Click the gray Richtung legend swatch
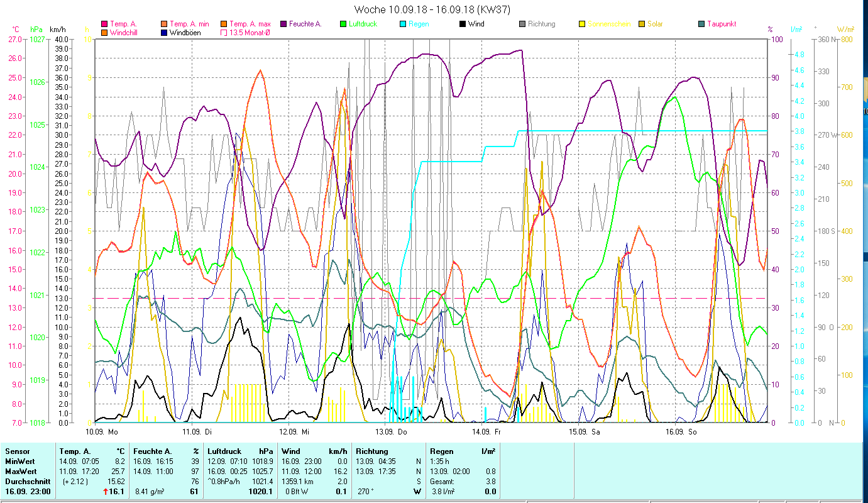The width and height of the screenshot is (868, 503). coord(522,25)
